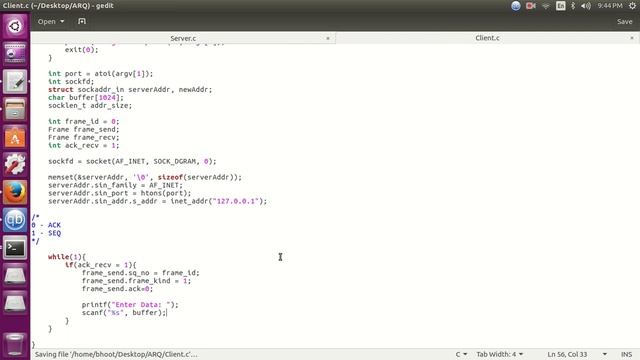Click the memset(&serverAddr line
The width and height of the screenshot is (640, 360).
pyautogui.click(x=145, y=177)
